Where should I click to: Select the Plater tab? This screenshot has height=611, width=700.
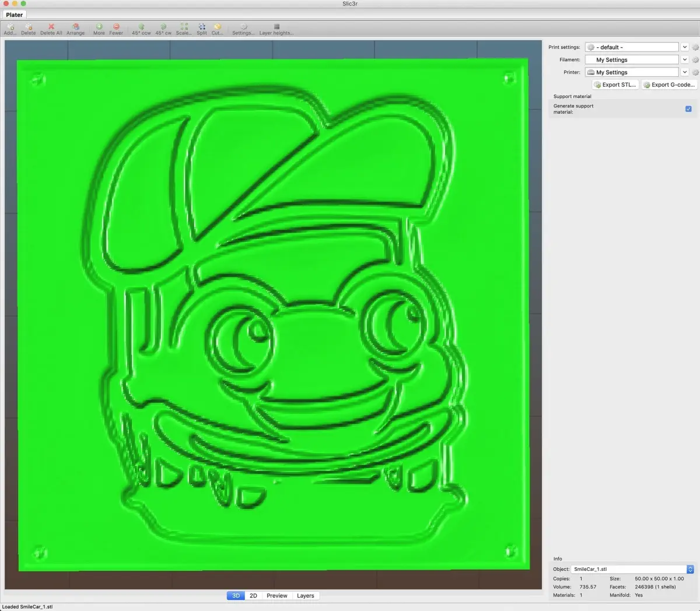[x=15, y=15]
